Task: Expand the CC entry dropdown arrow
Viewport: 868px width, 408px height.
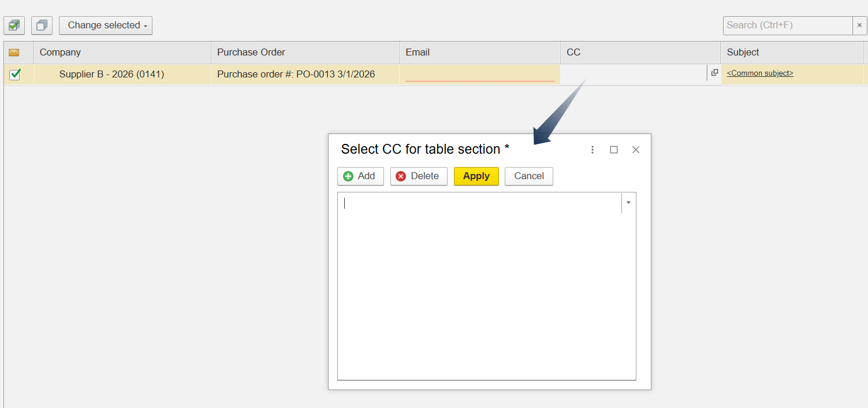Action: 628,203
